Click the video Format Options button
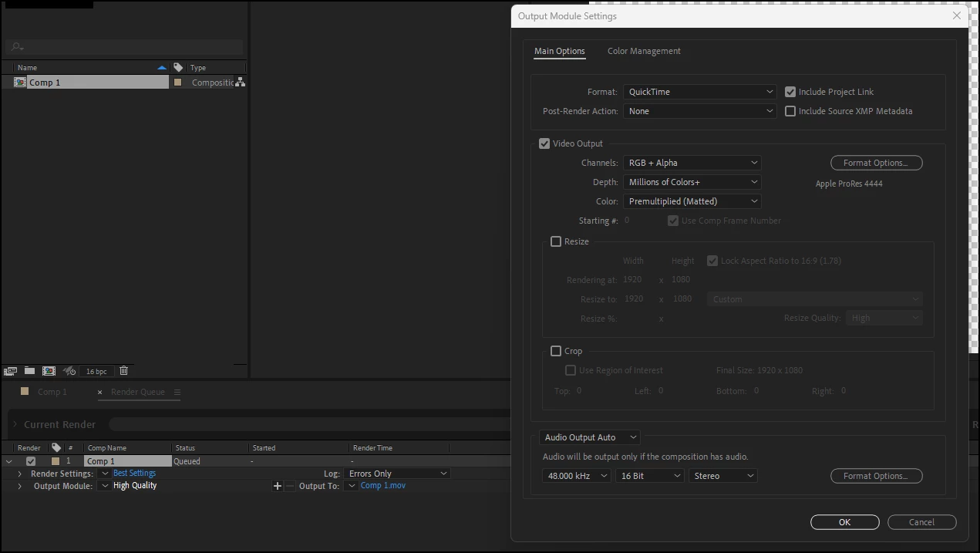This screenshot has width=980, height=553. [x=877, y=163]
